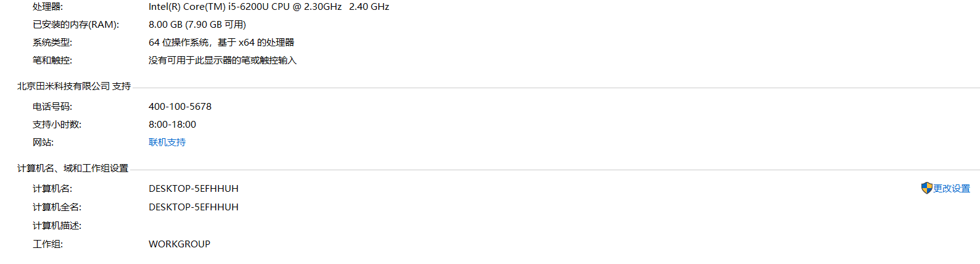Click the support hours 8:00-18:00 value
Image resolution: width=980 pixels, height=264 pixels.
[x=172, y=125]
